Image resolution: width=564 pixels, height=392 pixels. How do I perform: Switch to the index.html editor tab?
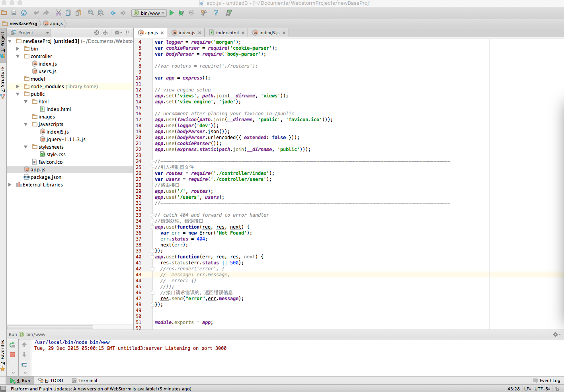point(227,33)
